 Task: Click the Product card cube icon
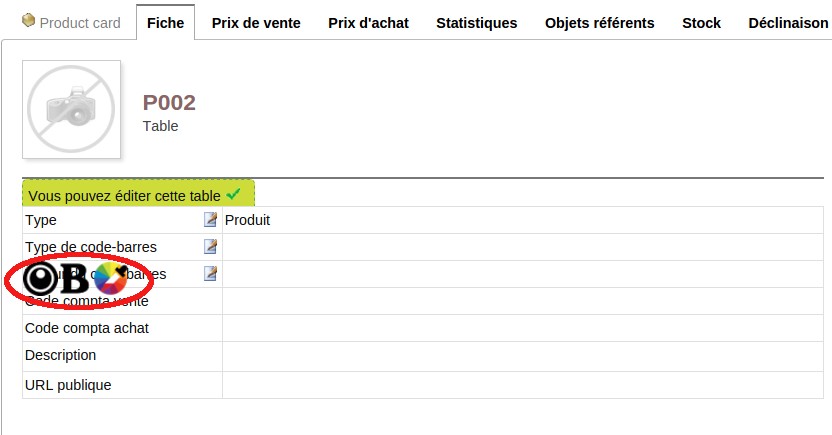pos(28,21)
